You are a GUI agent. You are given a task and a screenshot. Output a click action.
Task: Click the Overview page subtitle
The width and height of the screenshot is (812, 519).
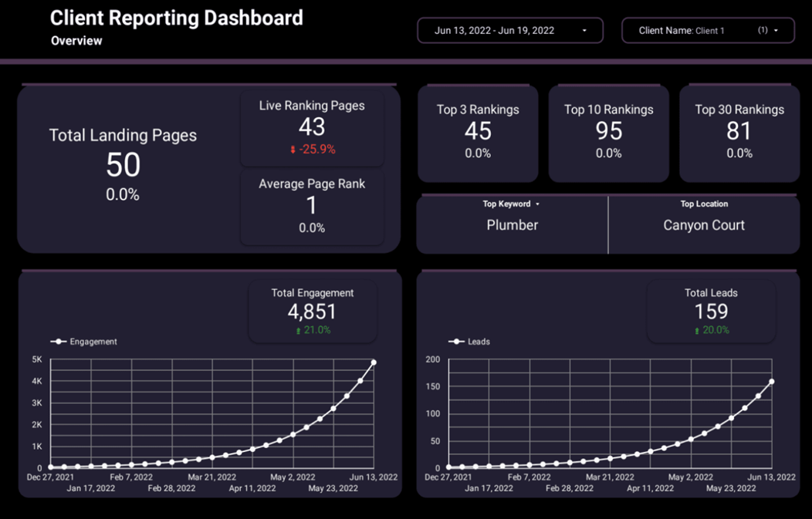pyautogui.click(x=76, y=41)
